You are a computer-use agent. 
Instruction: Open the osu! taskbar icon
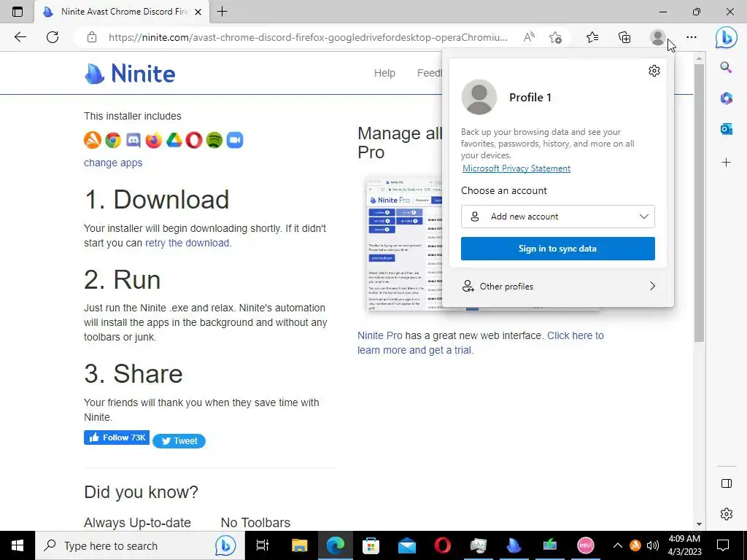586,545
